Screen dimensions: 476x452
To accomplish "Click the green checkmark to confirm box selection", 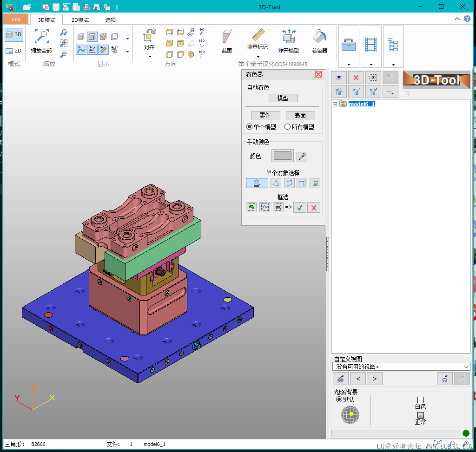I will pyautogui.click(x=300, y=208).
